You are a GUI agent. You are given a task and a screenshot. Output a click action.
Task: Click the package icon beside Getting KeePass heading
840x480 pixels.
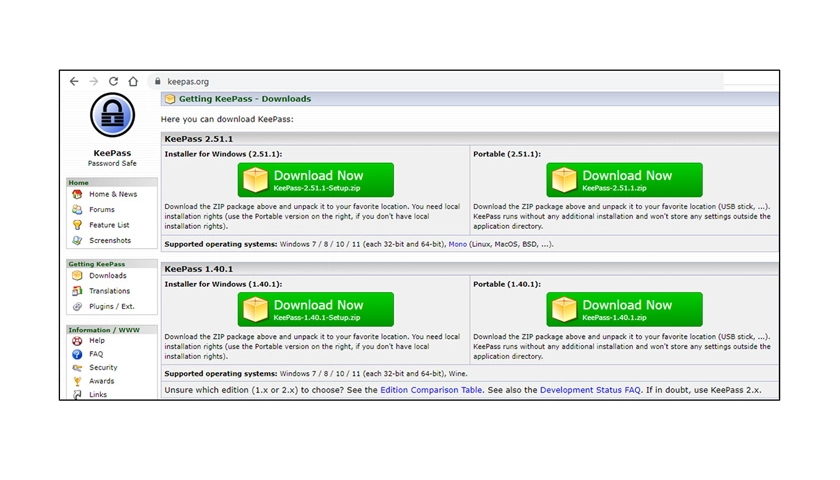[x=170, y=99]
